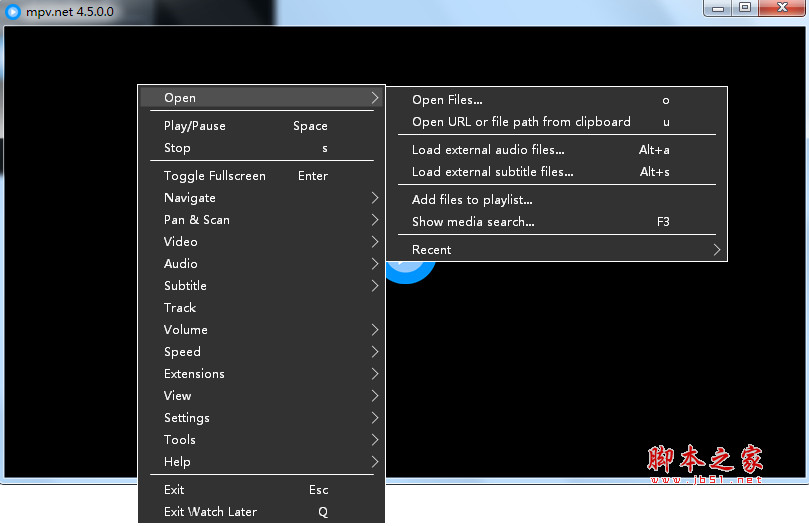Click Open Files... in submenu
This screenshot has width=809, height=526.
point(557,100)
